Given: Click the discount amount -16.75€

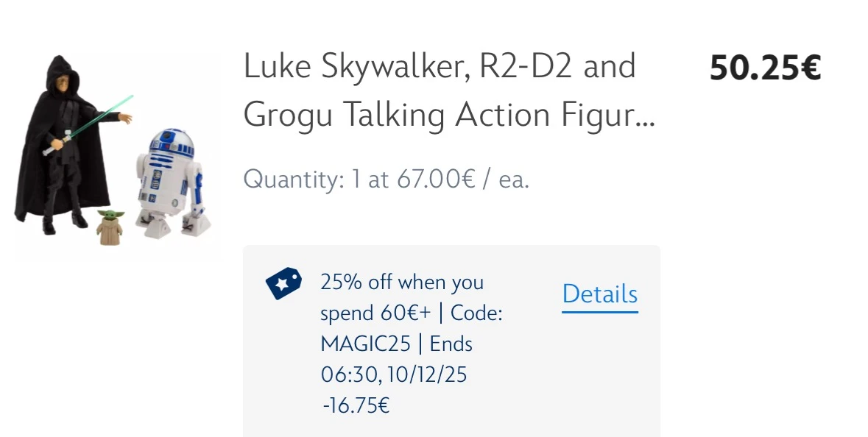Looking at the screenshot, I should click(x=354, y=405).
